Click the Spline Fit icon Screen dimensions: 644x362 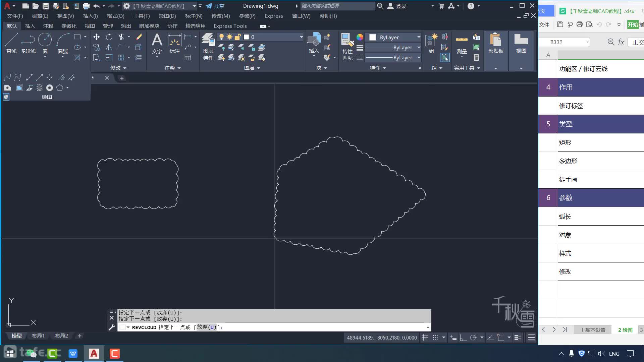[7, 77]
